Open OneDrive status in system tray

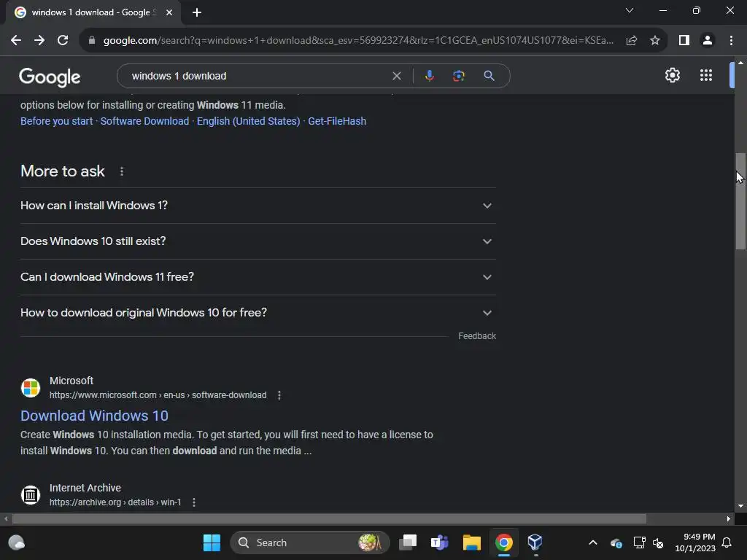tap(616, 542)
